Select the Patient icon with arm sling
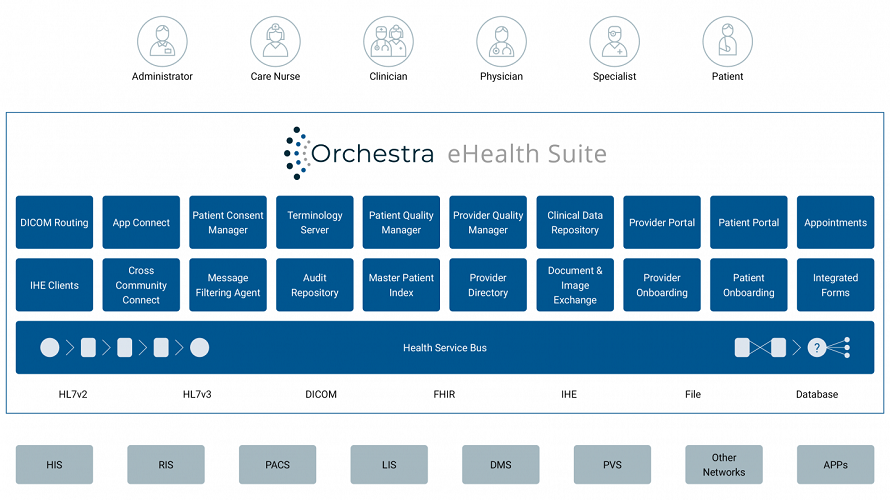The width and height of the screenshot is (890, 500). click(728, 41)
